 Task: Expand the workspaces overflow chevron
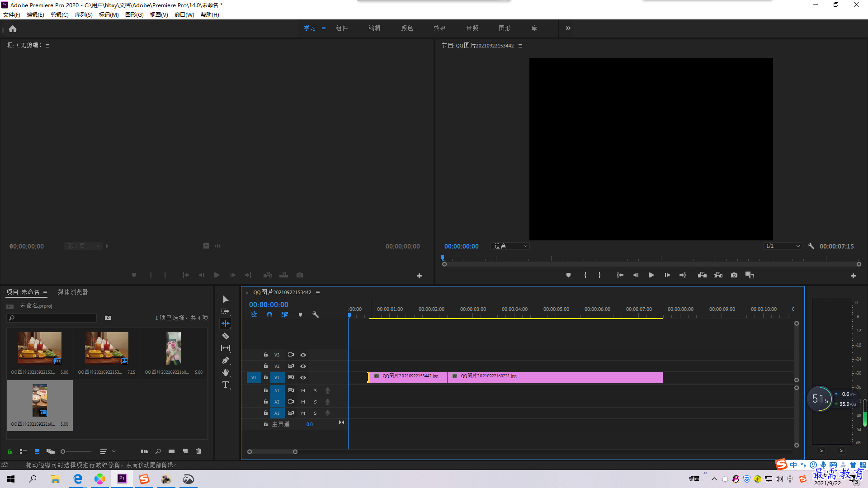(568, 28)
